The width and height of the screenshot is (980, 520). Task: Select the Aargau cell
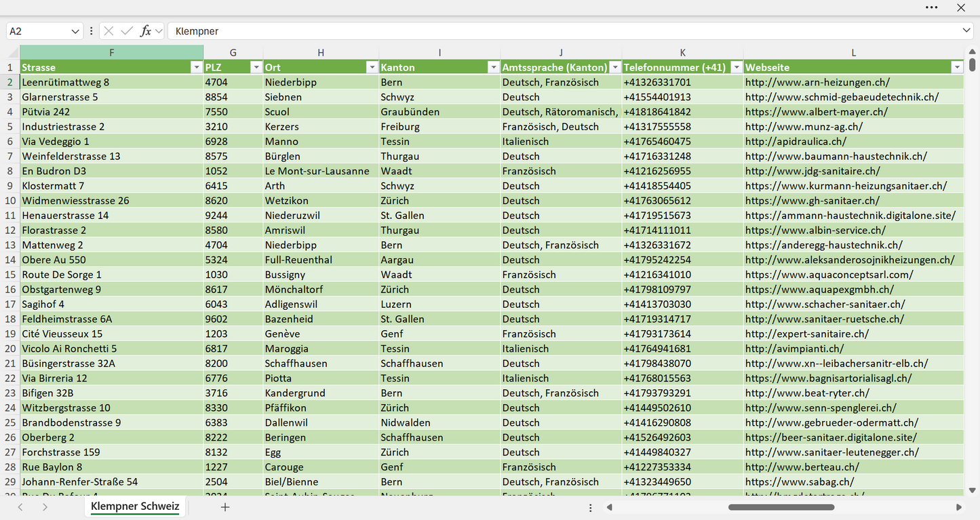pyautogui.click(x=439, y=260)
